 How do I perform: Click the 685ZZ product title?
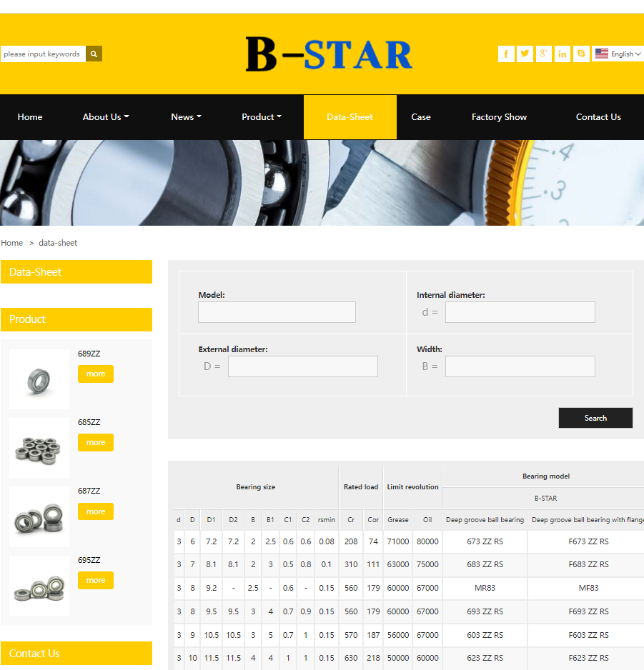tap(89, 422)
